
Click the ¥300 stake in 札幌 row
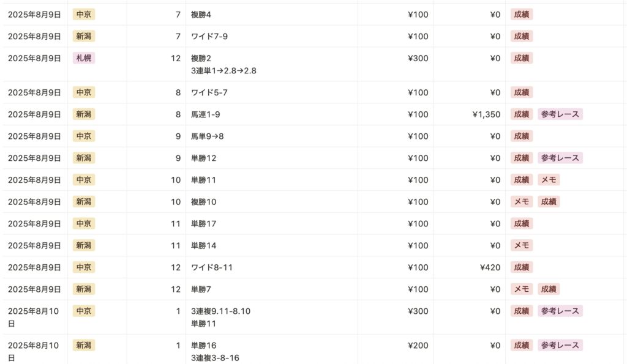pos(418,58)
